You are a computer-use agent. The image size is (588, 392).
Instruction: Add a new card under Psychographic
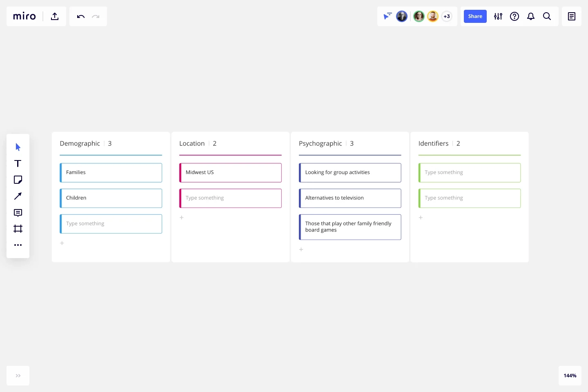click(x=301, y=249)
